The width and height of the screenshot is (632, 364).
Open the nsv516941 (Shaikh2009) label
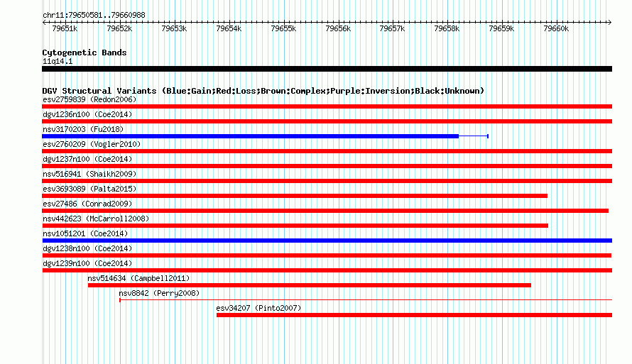click(x=89, y=174)
